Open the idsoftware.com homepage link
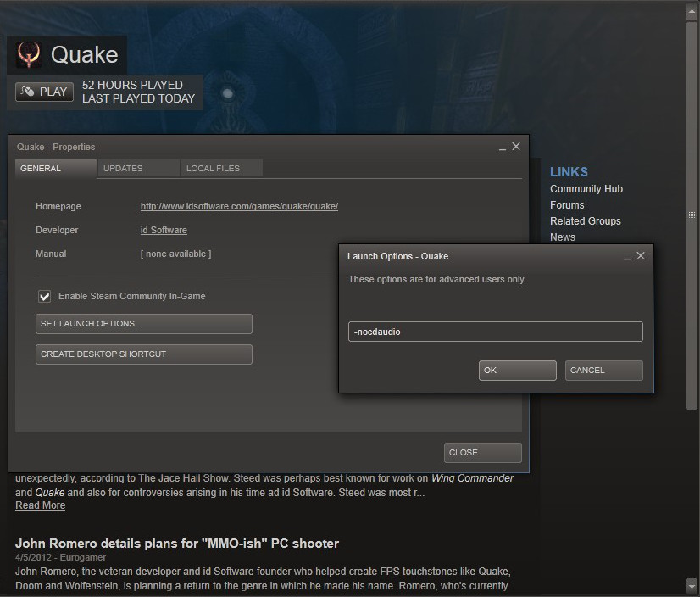The height and width of the screenshot is (597, 700). pyautogui.click(x=239, y=206)
